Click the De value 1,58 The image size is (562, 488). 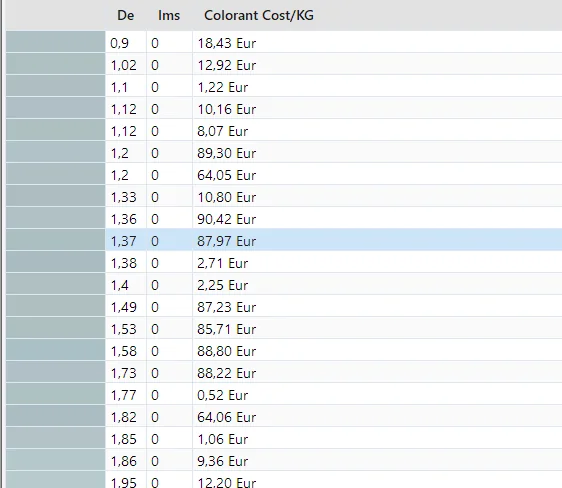pyautogui.click(x=124, y=351)
